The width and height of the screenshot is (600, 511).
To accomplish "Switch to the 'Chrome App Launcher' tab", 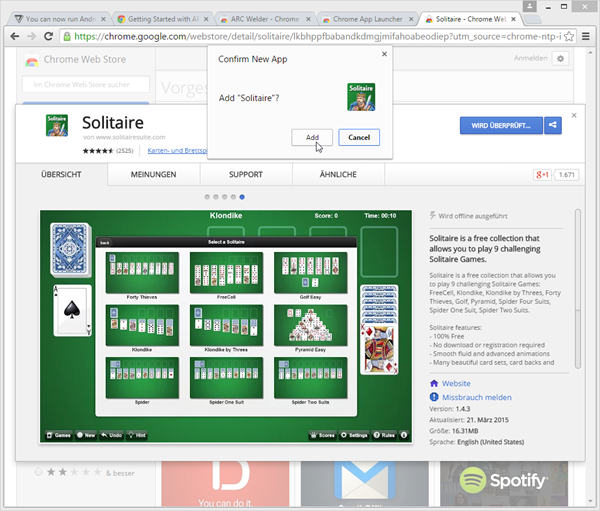I will coord(367,19).
